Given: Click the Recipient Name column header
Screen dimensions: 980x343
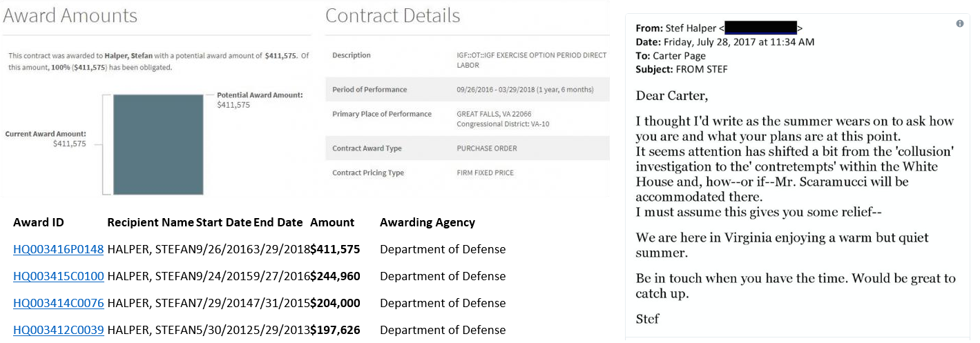Looking at the screenshot, I should (151, 222).
